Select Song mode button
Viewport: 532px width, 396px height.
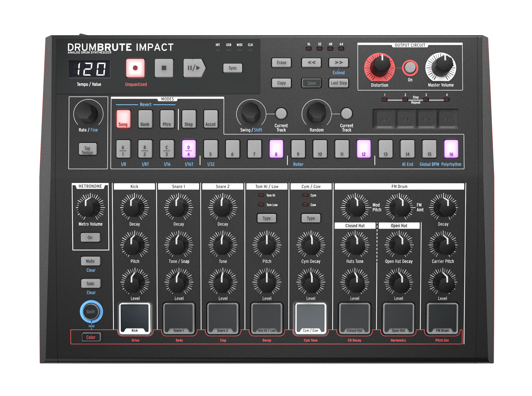pos(123,119)
